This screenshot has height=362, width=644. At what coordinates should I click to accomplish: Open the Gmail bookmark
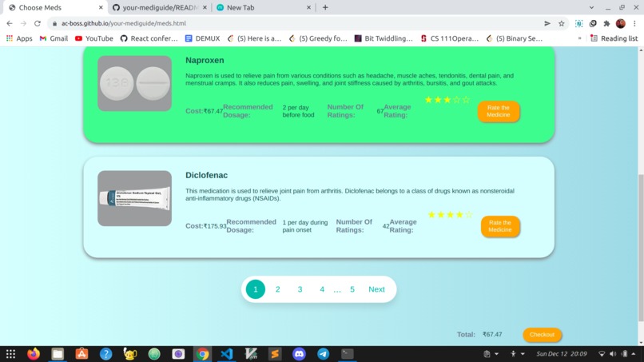54,38
